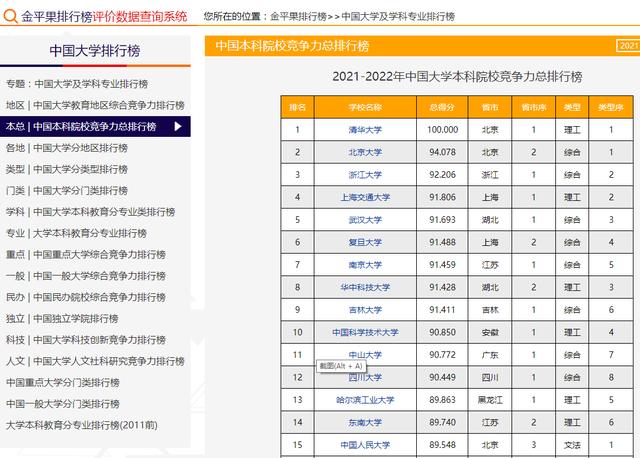Open the 哈尔滨工业大学 link
Screen dimensions: 640x458
365,400
